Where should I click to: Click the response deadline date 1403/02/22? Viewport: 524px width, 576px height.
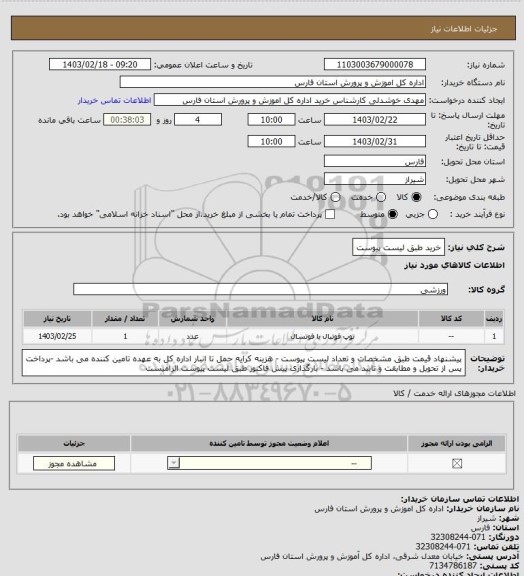pos(375,119)
